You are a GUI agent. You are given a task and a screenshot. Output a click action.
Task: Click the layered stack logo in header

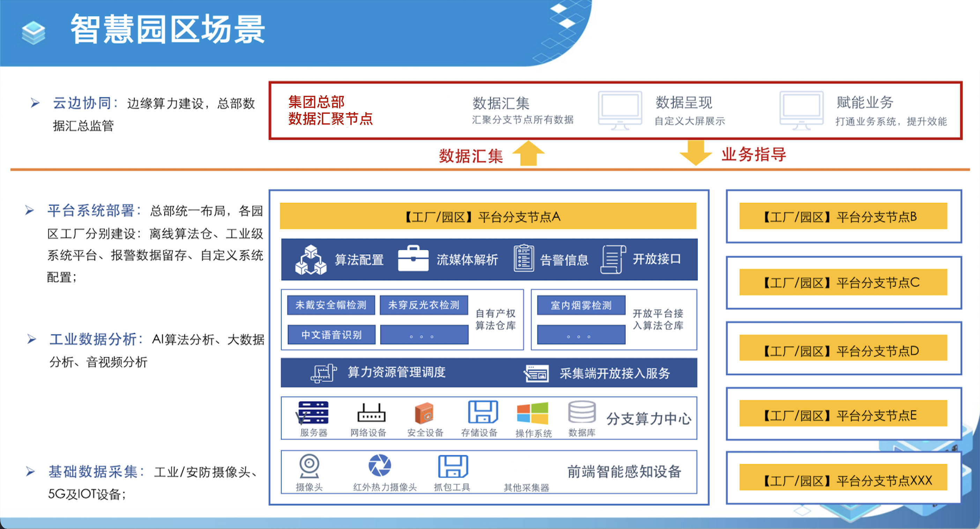pyautogui.click(x=34, y=33)
